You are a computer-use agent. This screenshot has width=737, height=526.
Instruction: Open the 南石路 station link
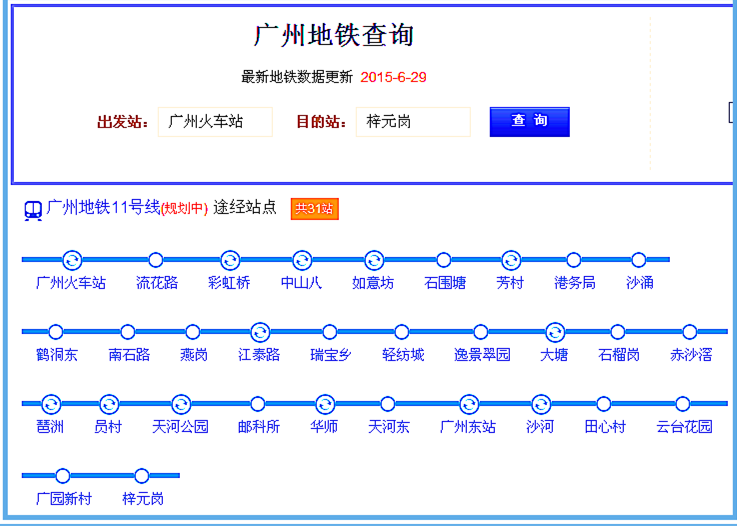129,355
